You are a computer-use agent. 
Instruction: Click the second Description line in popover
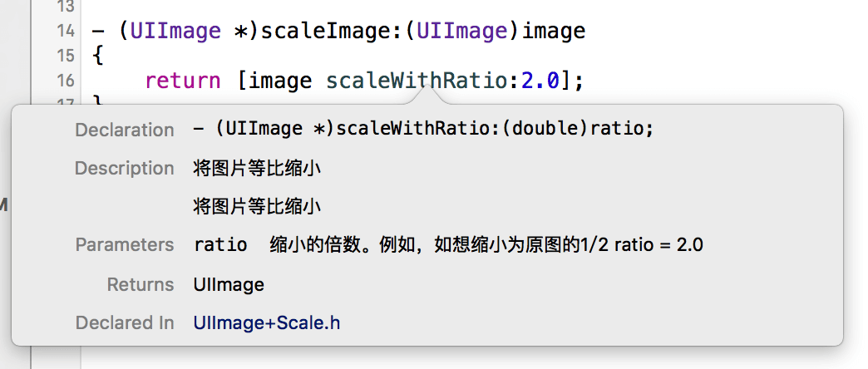[x=258, y=207]
